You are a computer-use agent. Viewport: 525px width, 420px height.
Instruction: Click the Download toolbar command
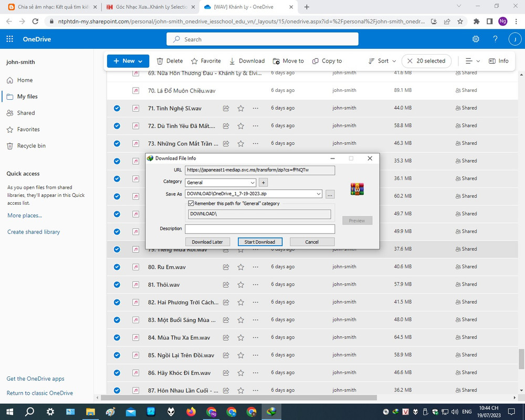click(247, 61)
